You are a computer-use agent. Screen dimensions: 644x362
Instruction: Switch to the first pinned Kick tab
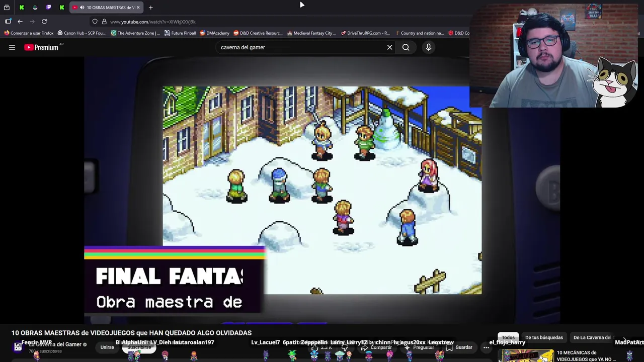tap(22, 8)
